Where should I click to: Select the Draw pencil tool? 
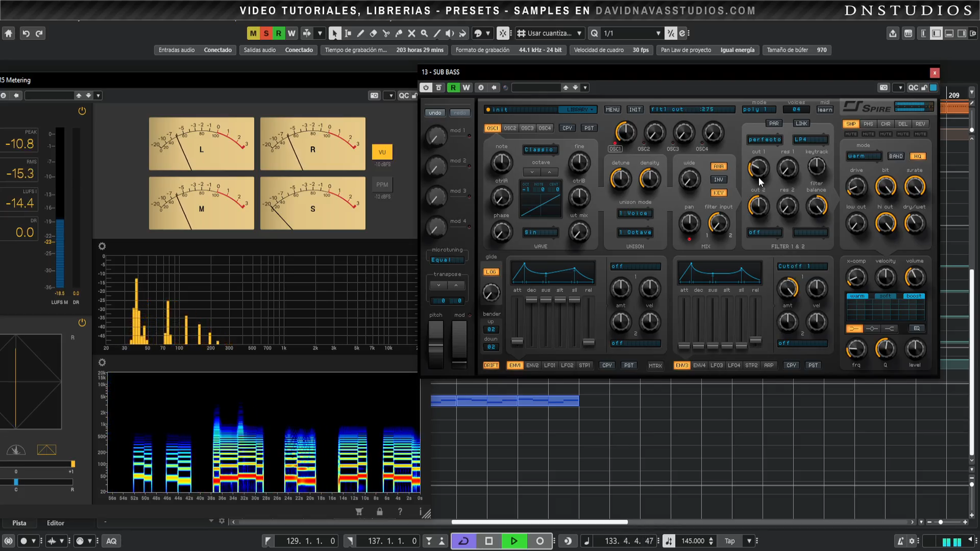click(360, 34)
